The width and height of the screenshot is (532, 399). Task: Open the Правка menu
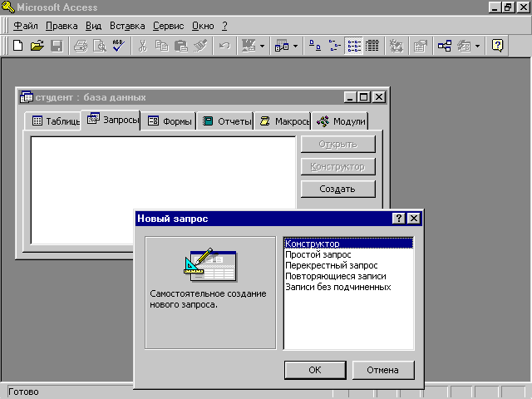[x=62, y=26]
